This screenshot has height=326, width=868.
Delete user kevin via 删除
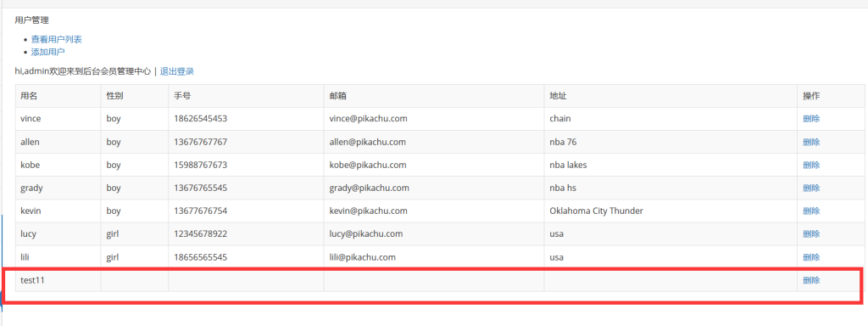coord(811,211)
